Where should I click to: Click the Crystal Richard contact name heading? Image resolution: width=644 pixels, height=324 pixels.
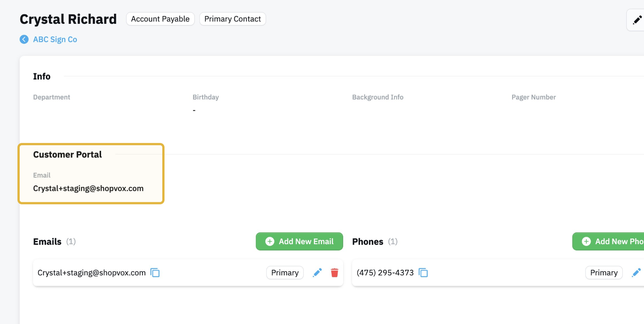[68, 19]
